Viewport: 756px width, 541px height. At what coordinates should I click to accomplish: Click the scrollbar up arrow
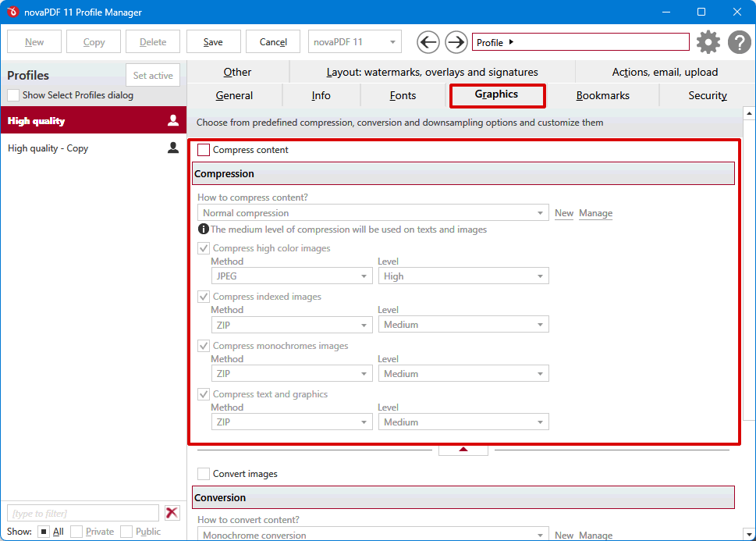[749, 113]
